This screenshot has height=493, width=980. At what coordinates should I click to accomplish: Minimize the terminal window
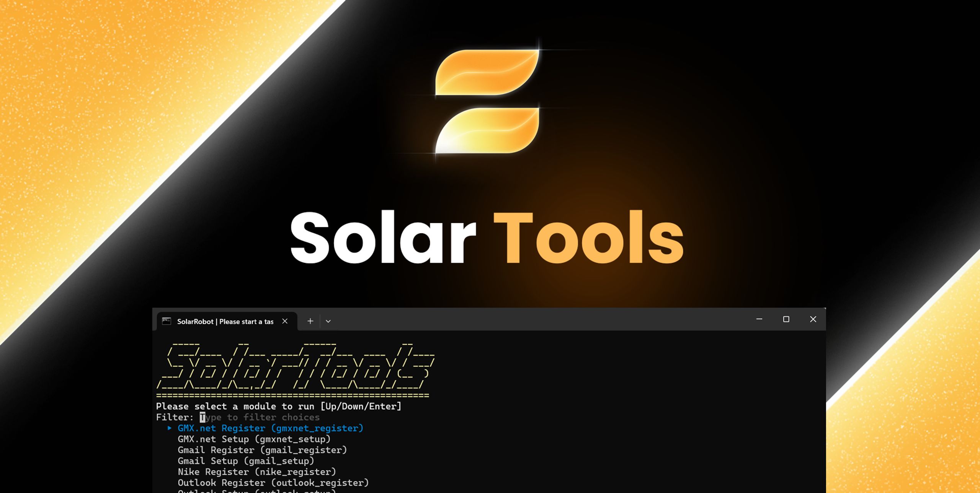point(759,319)
